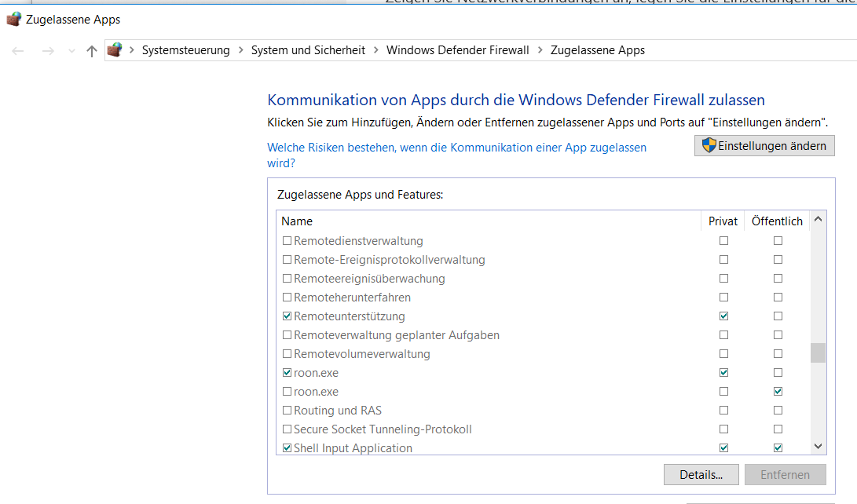Toggle the Remotedienstverwaltung checkbox

(x=287, y=241)
